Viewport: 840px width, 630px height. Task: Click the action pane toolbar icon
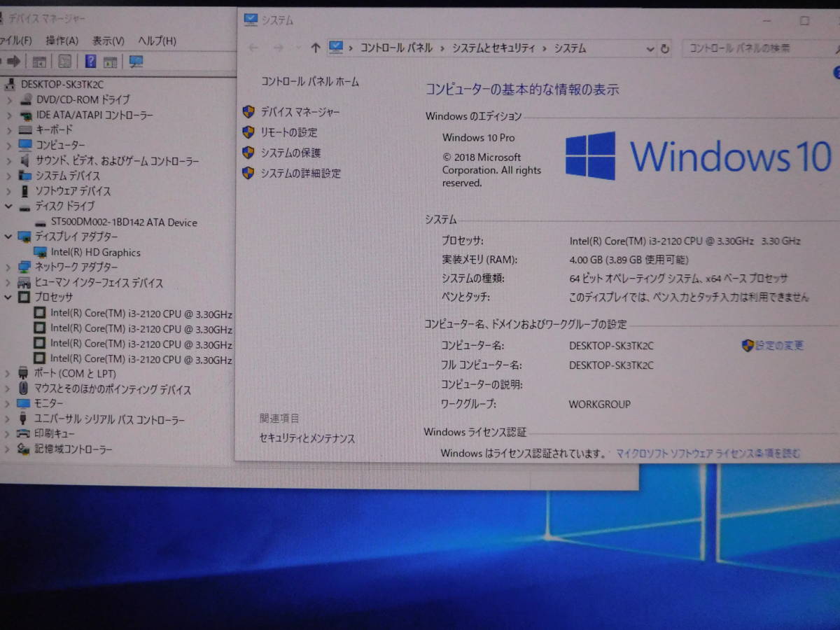click(x=111, y=62)
